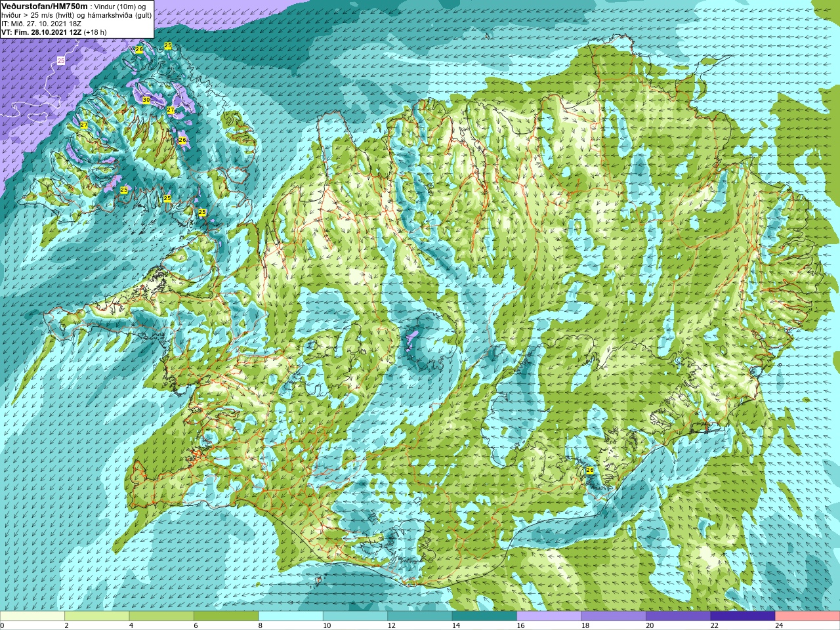Select the 16–18 m/s lavender legend swatch
Image resolution: width=840 pixels, height=630 pixels.
(549, 616)
